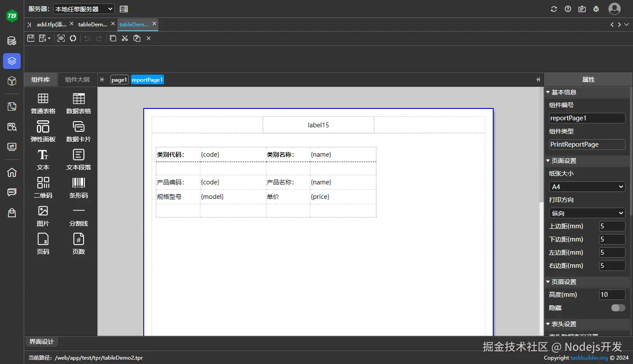Select the 页数 page count component
This screenshot has height=364, width=633.
[79, 244]
